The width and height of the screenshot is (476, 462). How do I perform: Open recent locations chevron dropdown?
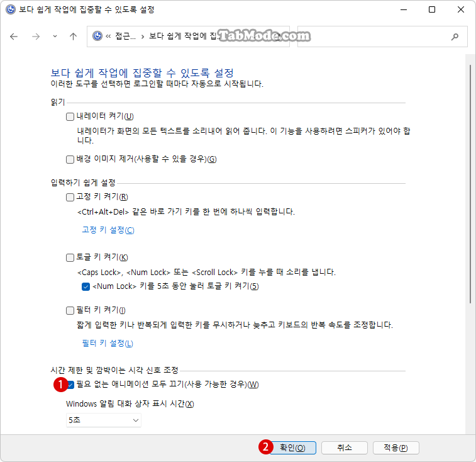[x=55, y=37]
